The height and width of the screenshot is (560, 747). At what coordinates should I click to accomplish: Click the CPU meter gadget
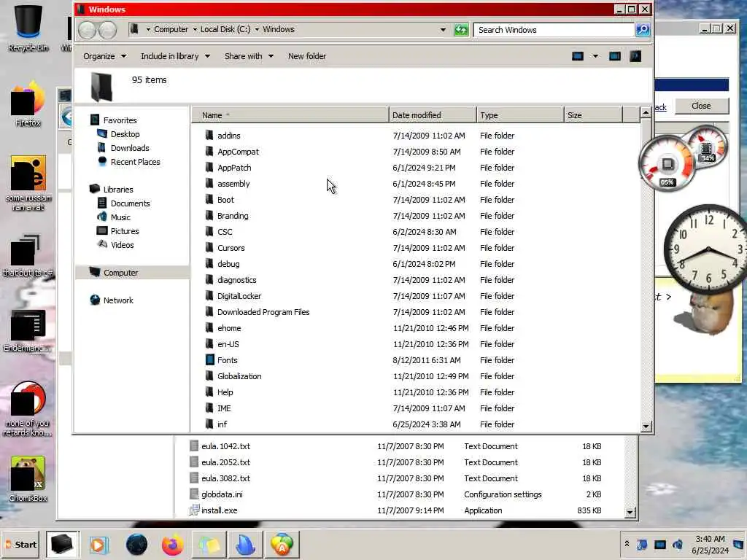click(x=667, y=164)
